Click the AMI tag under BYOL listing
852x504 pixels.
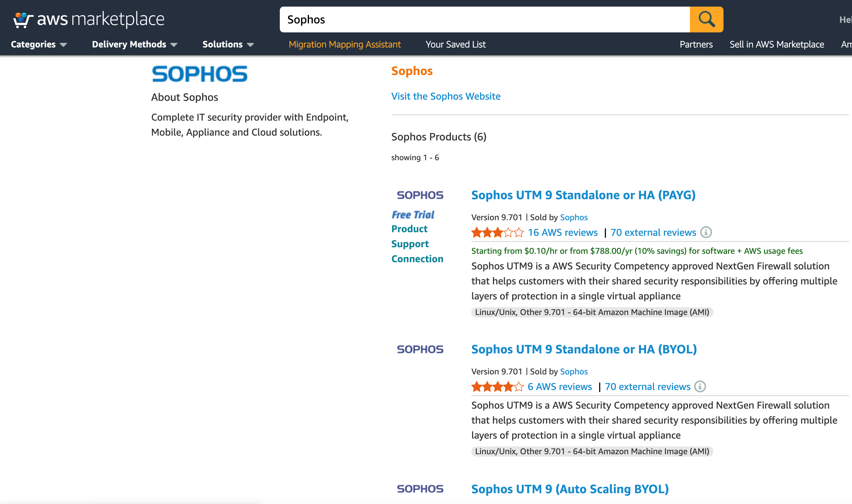point(592,451)
